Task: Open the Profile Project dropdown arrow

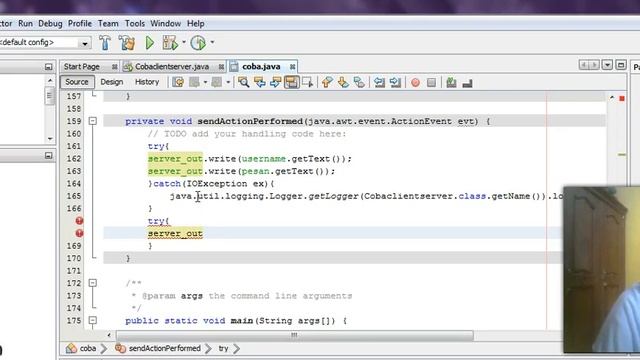Action: pos(212,42)
